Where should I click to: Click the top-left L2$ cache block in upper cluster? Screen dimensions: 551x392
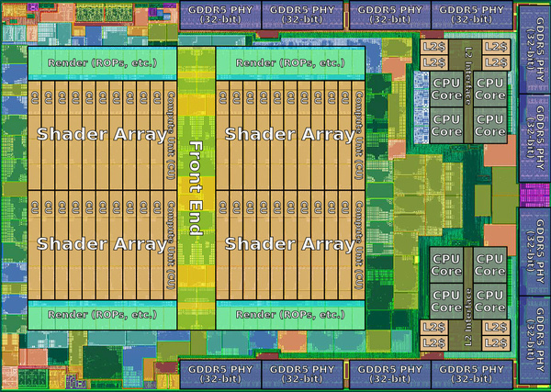point(434,47)
